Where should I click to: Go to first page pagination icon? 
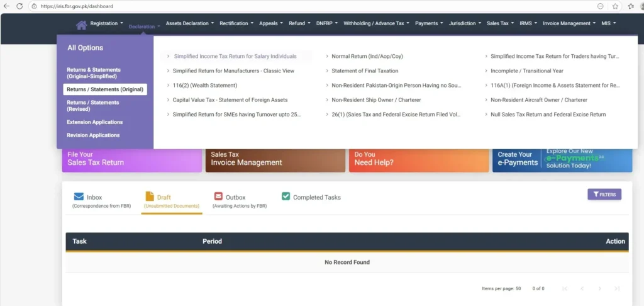pos(565,288)
